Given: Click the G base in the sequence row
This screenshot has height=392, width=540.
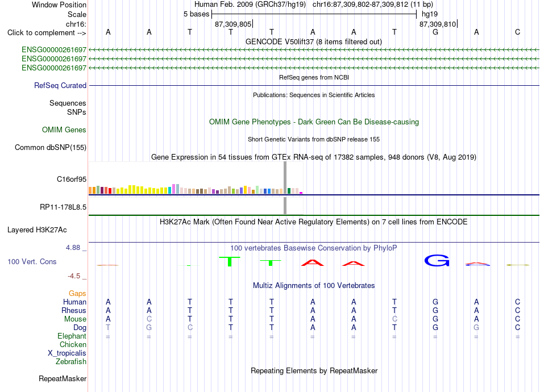Looking at the screenshot, I should (435, 32).
